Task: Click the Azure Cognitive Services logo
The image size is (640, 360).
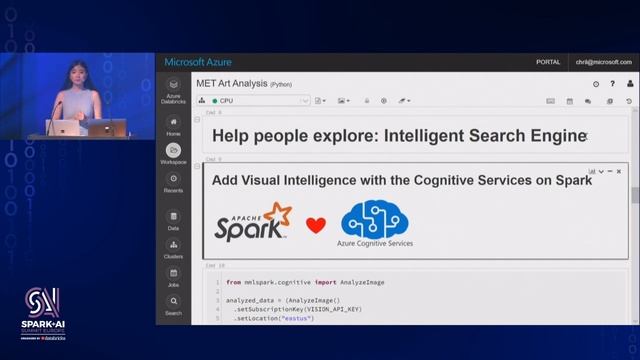Action: pyautogui.click(x=375, y=224)
